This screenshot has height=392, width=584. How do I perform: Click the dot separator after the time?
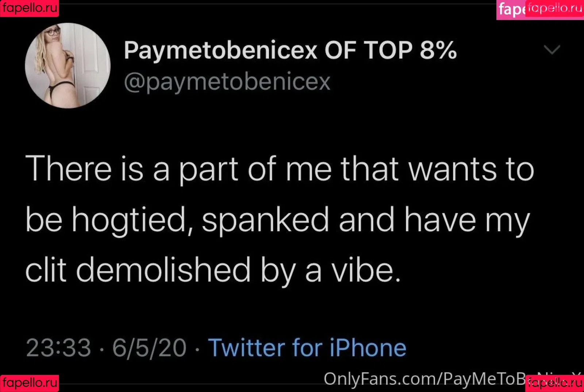pos(102,349)
